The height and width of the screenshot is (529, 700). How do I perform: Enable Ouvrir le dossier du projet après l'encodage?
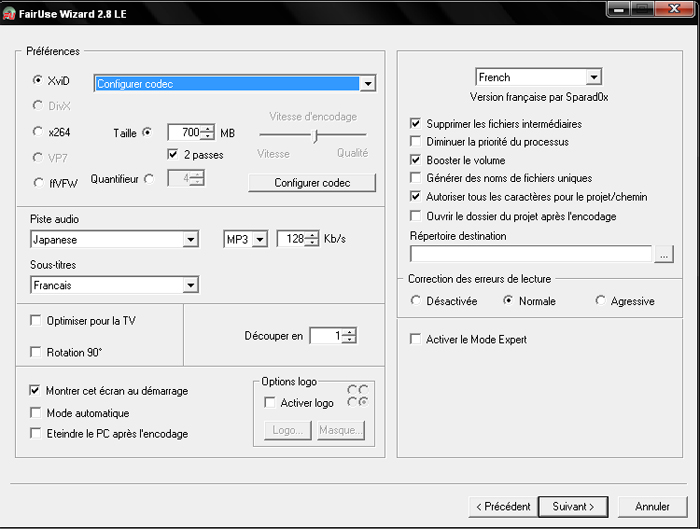point(416,216)
